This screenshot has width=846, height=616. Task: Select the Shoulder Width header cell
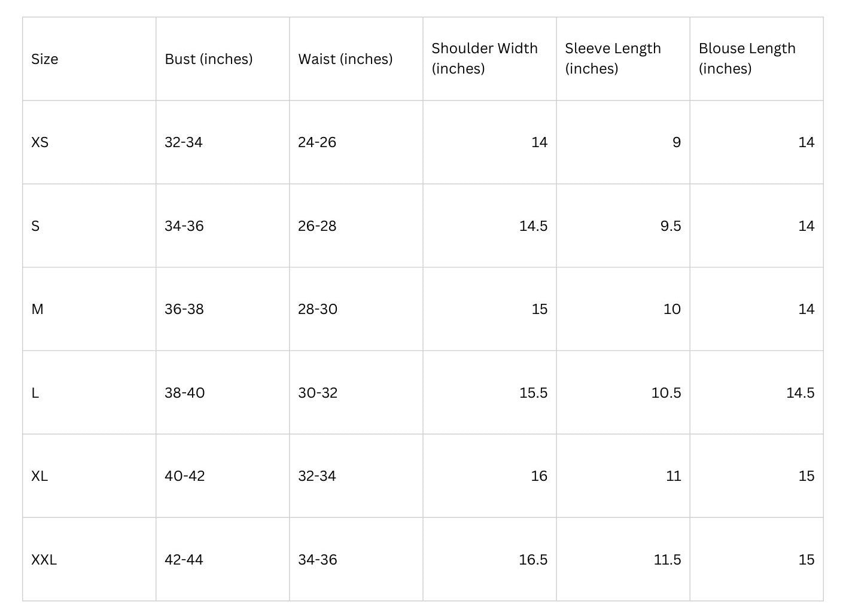click(485, 58)
